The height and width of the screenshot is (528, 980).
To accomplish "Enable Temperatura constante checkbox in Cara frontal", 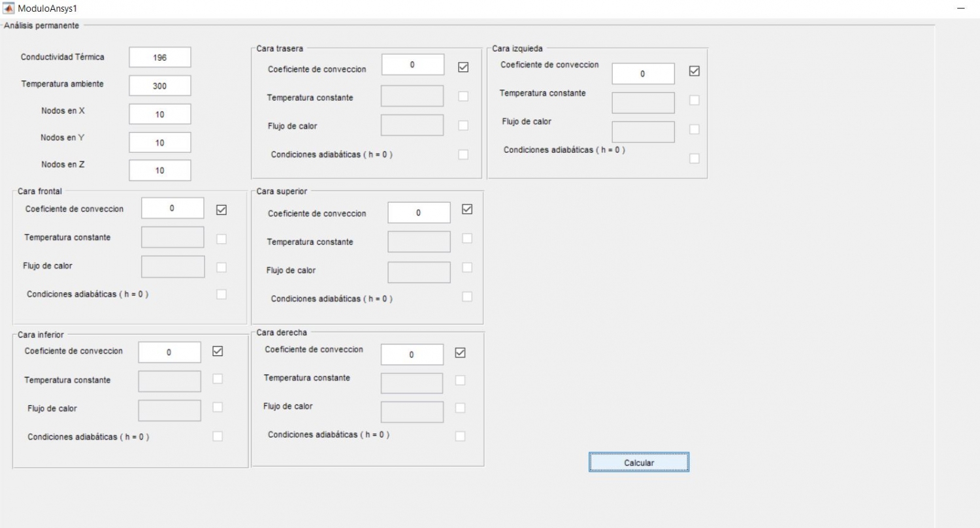I will click(x=221, y=239).
